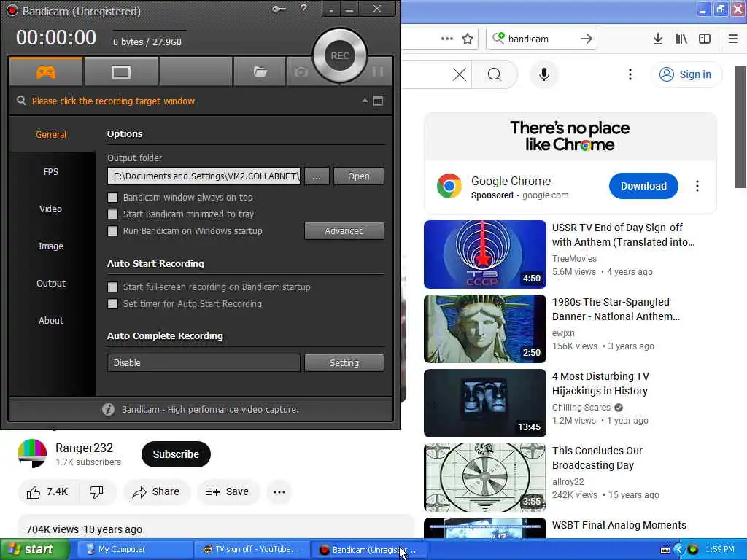747x560 pixels.
Task: Save video to playlist with Save button
Action: 228,492
